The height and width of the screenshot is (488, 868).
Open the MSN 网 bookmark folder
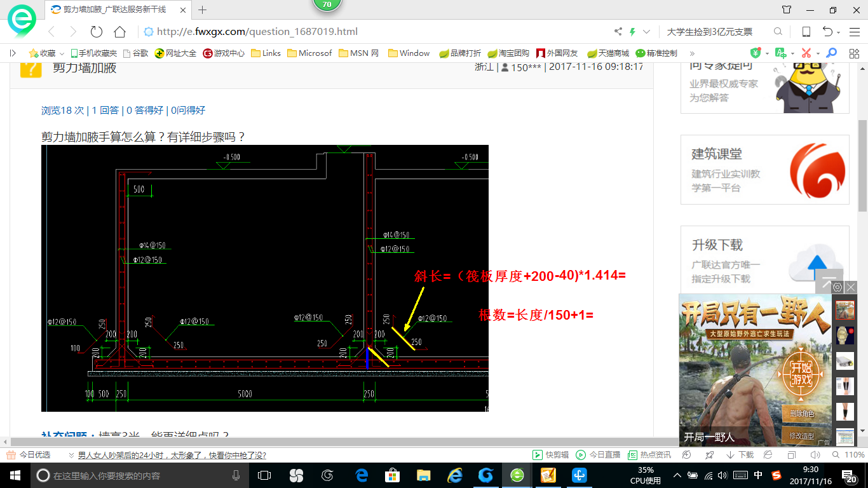359,53
